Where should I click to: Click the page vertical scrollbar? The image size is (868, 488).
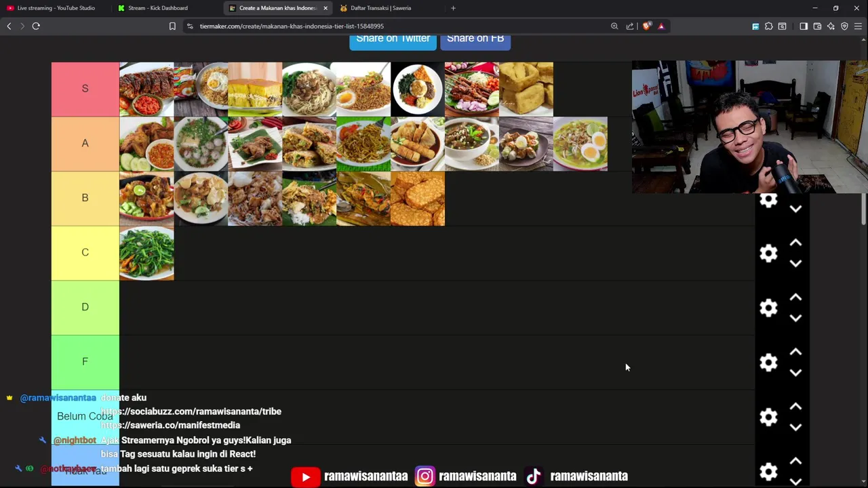coord(863,208)
